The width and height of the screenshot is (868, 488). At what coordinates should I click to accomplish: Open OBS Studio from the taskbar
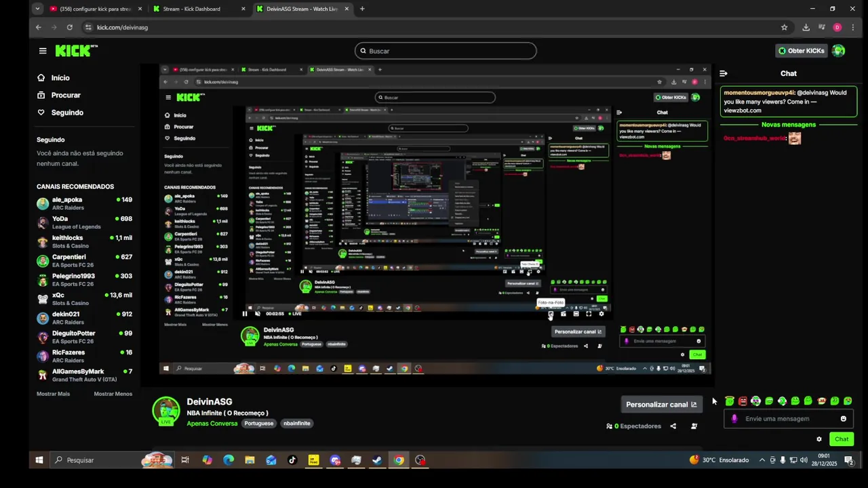point(420,460)
